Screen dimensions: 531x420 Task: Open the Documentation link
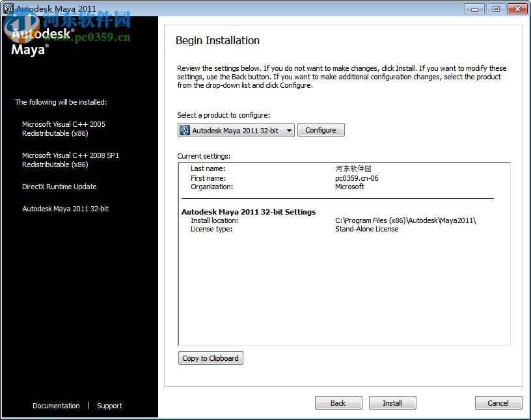coord(56,406)
